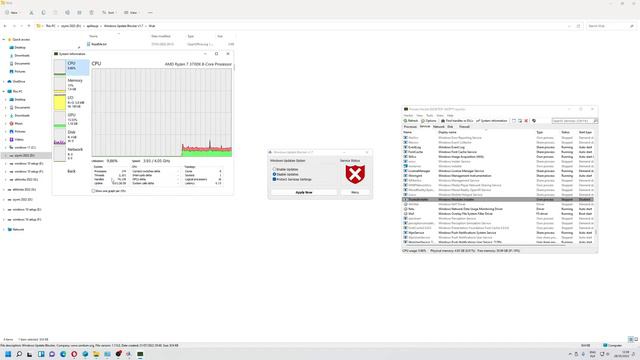The image size is (640, 360).
Task: Open the Tools menu in Process Hacker
Action: pos(430,116)
